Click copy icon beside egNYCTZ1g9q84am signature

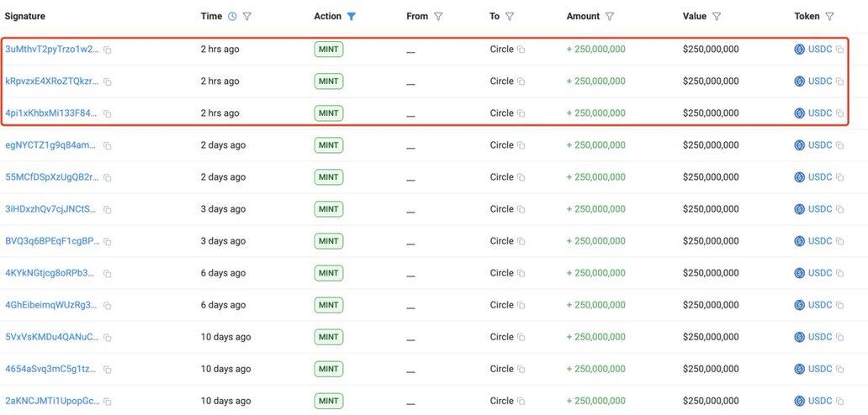[x=108, y=146]
